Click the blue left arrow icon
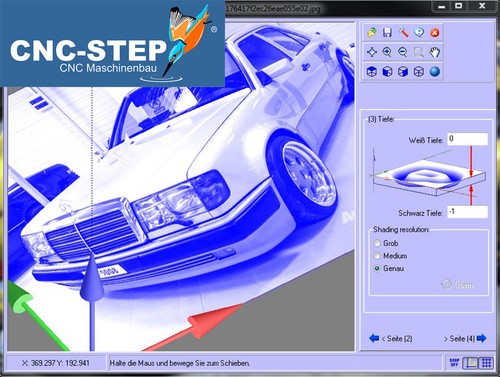The height and width of the screenshot is (377, 500). click(374, 338)
